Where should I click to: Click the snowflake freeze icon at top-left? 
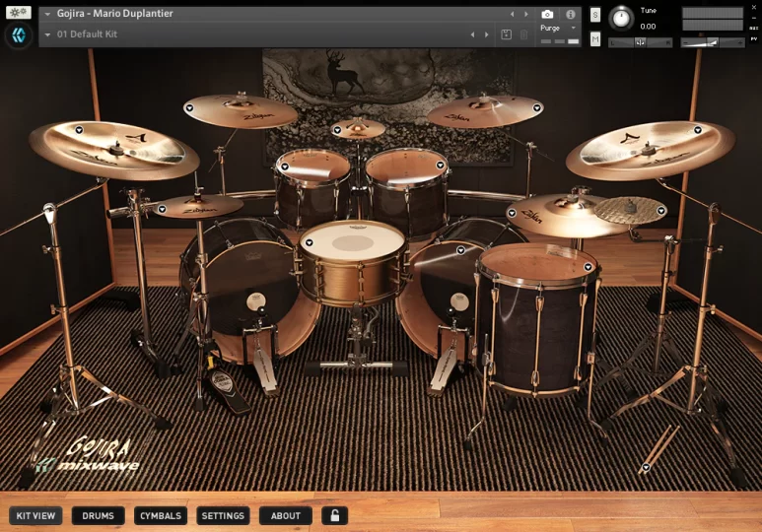point(19,13)
